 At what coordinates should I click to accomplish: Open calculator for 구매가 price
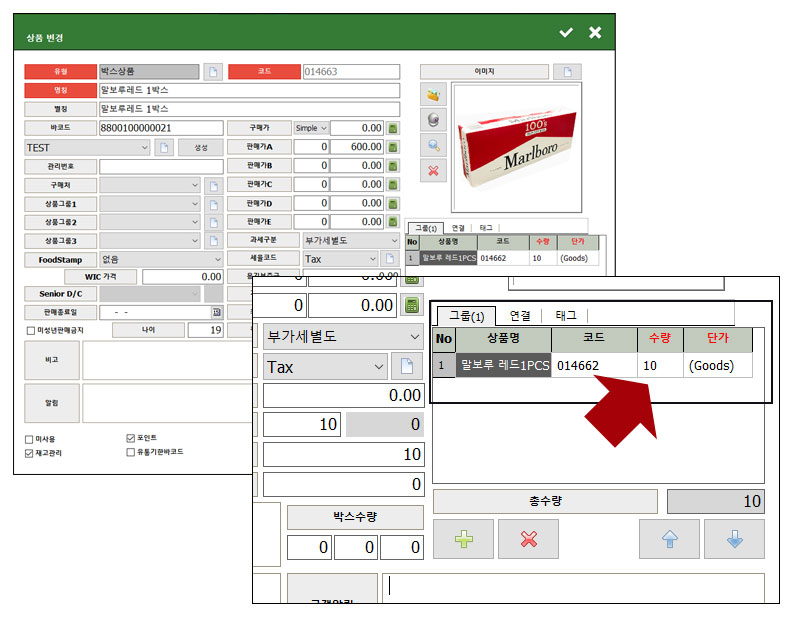(x=393, y=128)
